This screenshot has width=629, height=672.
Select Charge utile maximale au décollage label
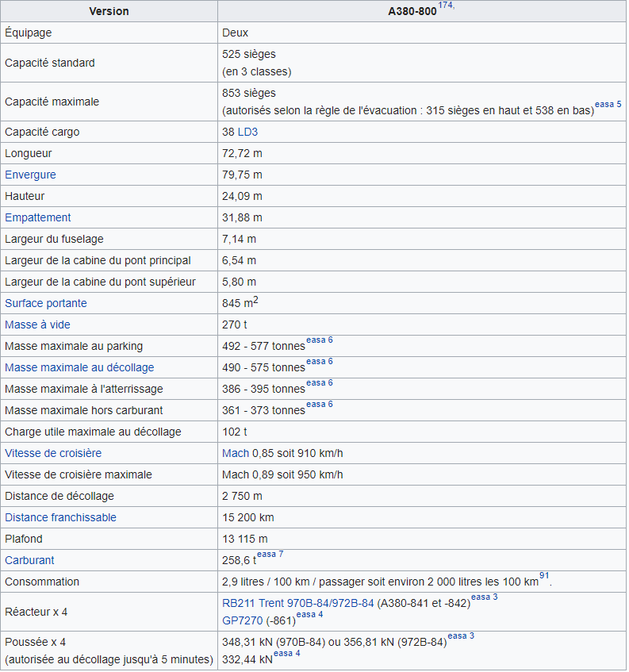pos(93,432)
